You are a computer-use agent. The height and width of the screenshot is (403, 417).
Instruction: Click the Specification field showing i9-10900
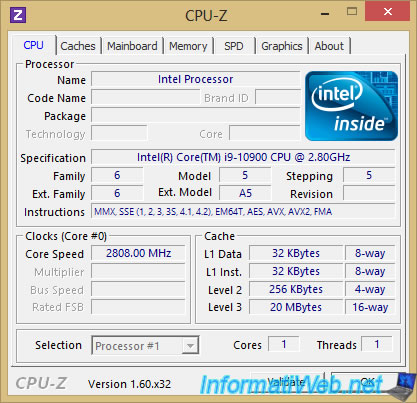[243, 157]
